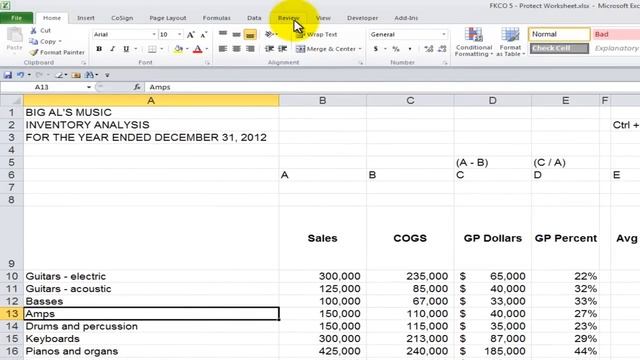
Task: Switch to the Data tab
Action: tap(254, 18)
